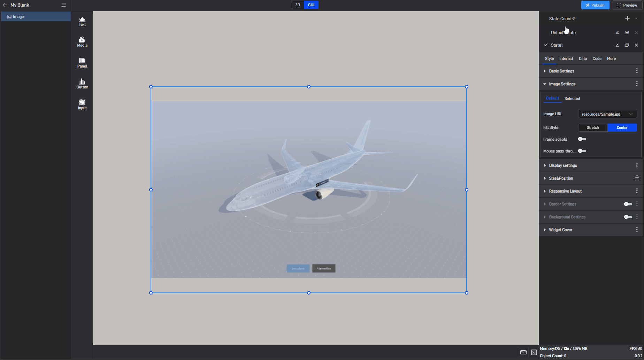
Task: Set Fill Style to Stretch
Action: (592, 128)
